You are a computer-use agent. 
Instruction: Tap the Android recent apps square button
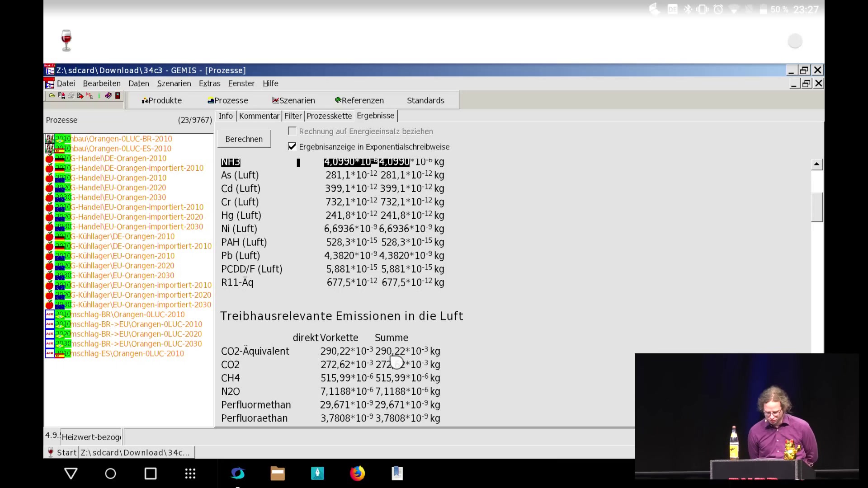coord(151,474)
